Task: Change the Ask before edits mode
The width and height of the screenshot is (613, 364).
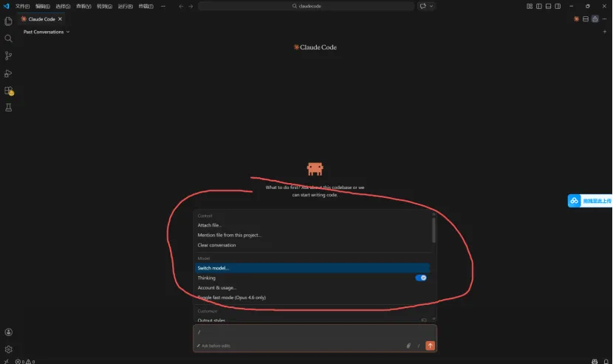Action: point(213,346)
